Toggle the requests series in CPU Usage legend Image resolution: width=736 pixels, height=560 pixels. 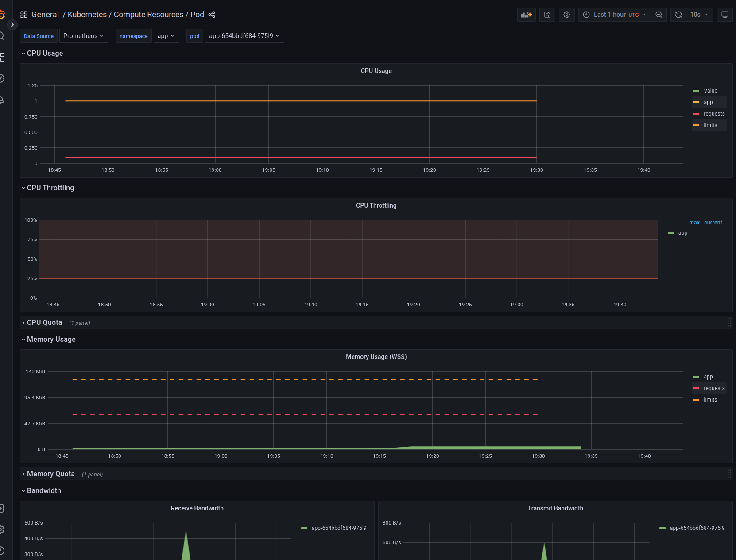(714, 114)
